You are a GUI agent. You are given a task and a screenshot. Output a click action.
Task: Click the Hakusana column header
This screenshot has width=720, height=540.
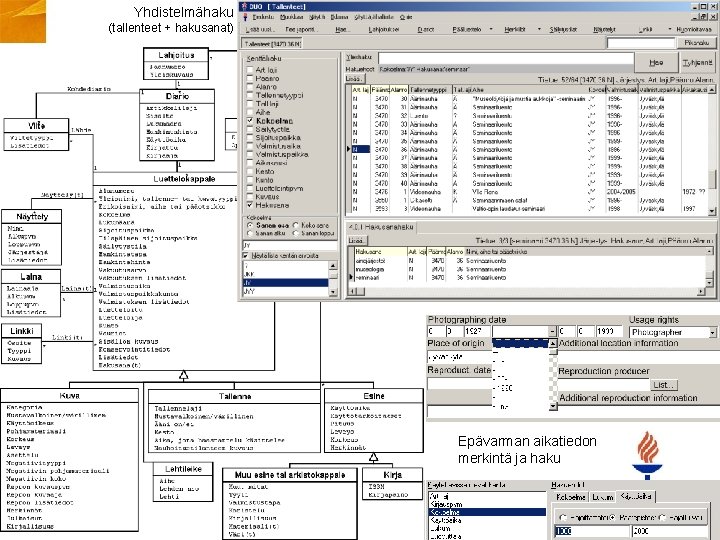[x=380, y=252]
